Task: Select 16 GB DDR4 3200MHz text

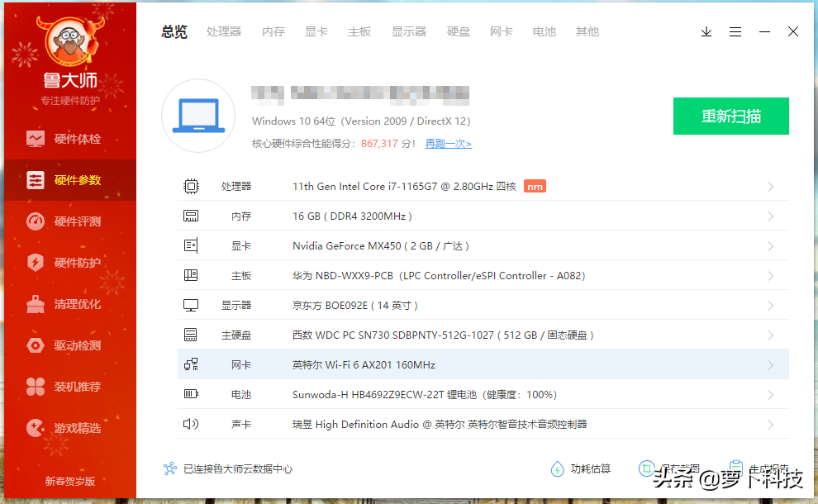Action: pos(352,216)
